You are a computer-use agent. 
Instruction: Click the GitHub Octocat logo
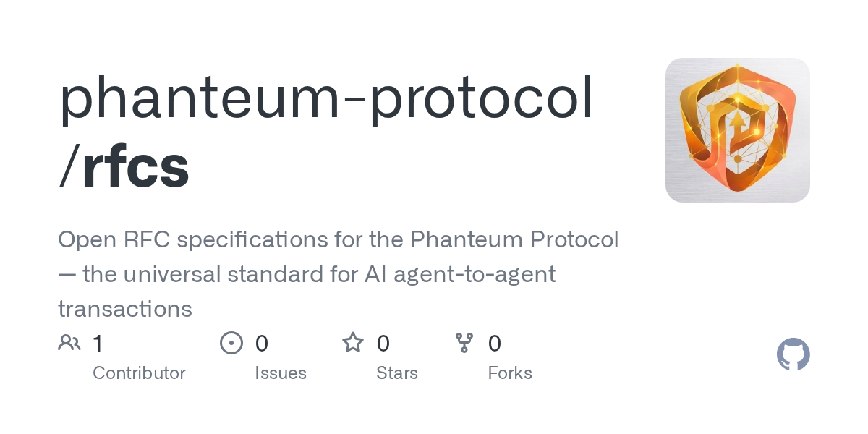pos(793,355)
